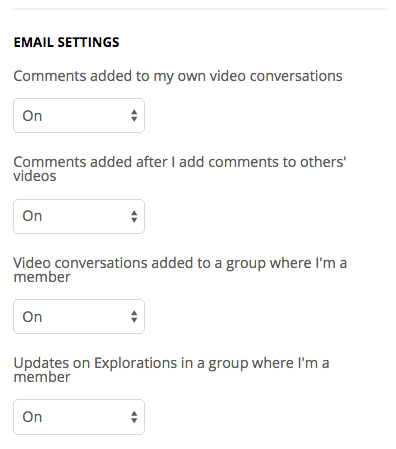
Task: Click label 'Comments added after I add comments to others' videos'
Action: point(180,169)
